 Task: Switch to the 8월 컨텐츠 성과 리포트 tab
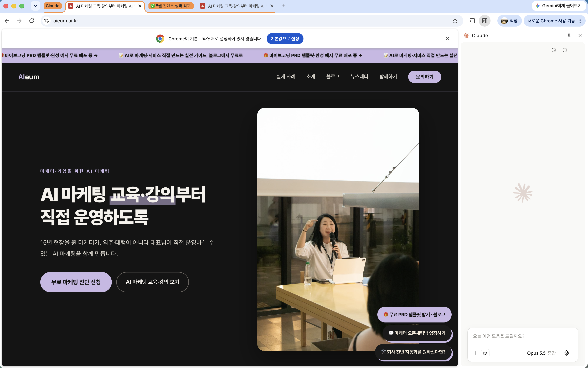(171, 6)
